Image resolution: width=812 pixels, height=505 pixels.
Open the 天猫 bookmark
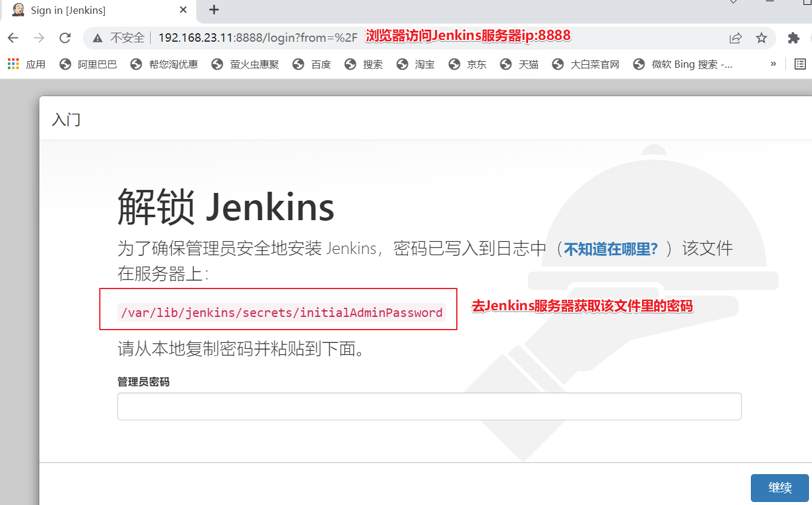pos(519,64)
